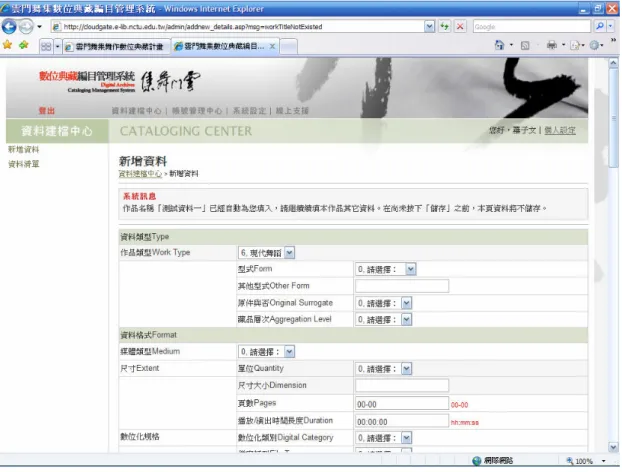The image size is (622, 472).
Task: Open the Work Type dropdown
Action: coord(267,253)
